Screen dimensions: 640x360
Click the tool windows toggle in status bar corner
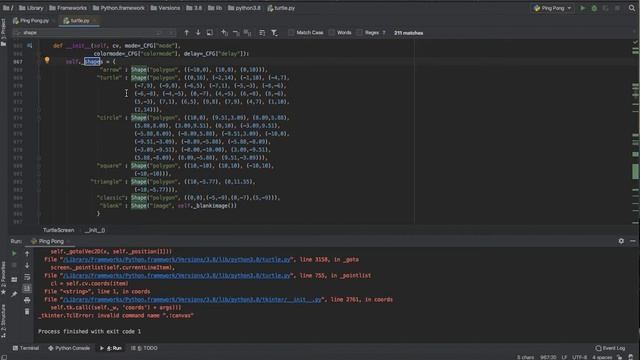coord(4,357)
